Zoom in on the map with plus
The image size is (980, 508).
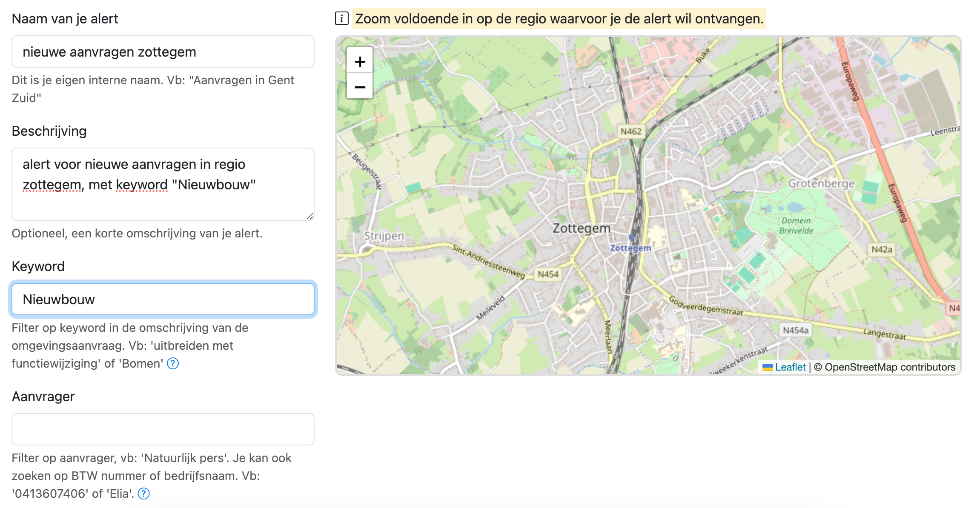(x=360, y=62)
